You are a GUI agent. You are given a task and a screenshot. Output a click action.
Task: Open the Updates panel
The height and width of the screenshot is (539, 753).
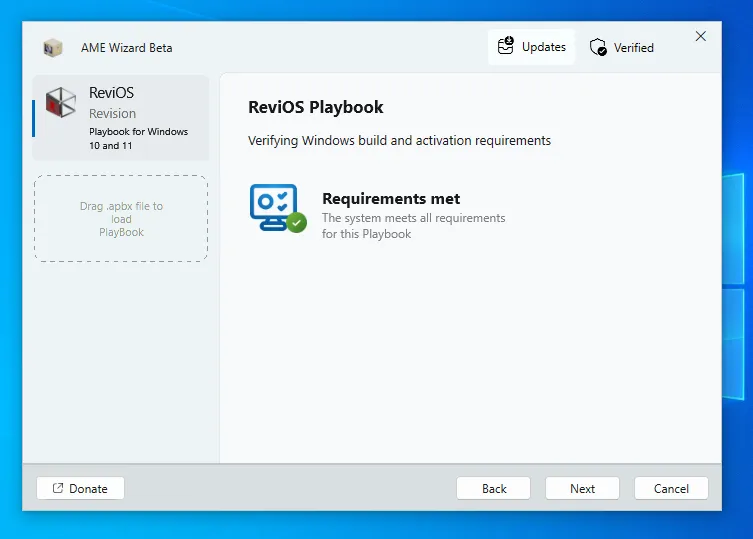point(532,47)
